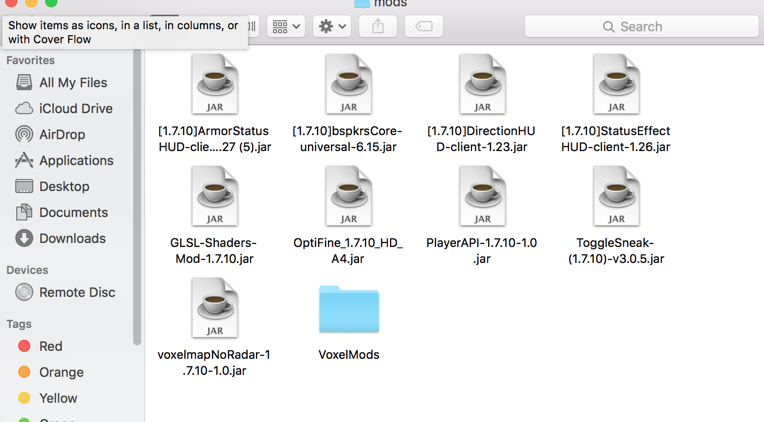Select the OptiFine_1.7.10_HD_A4.jar icon
764x422 pixels.
[x=348, y=196]
